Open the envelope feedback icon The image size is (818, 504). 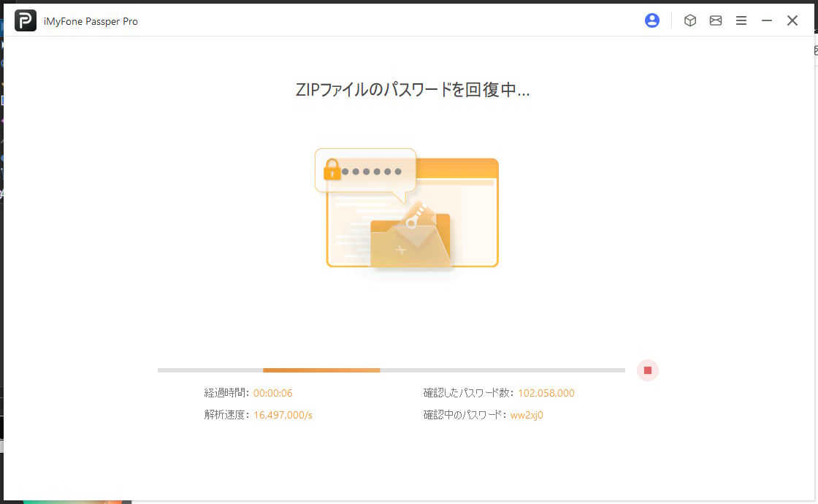pos(716,21)
